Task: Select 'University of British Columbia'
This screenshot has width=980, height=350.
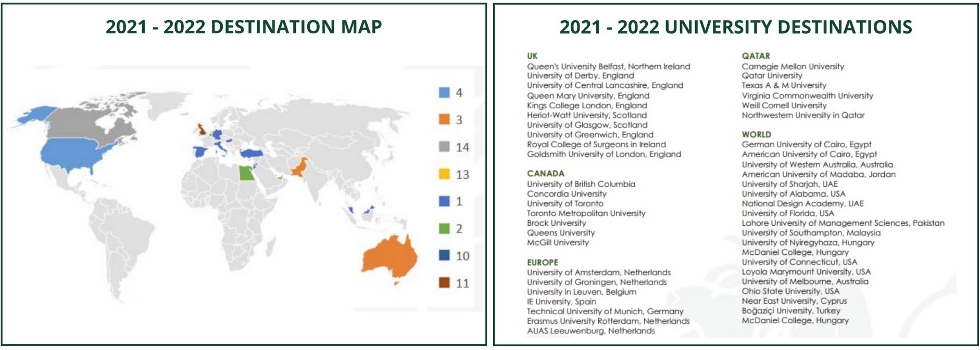Action: point(581,184)
